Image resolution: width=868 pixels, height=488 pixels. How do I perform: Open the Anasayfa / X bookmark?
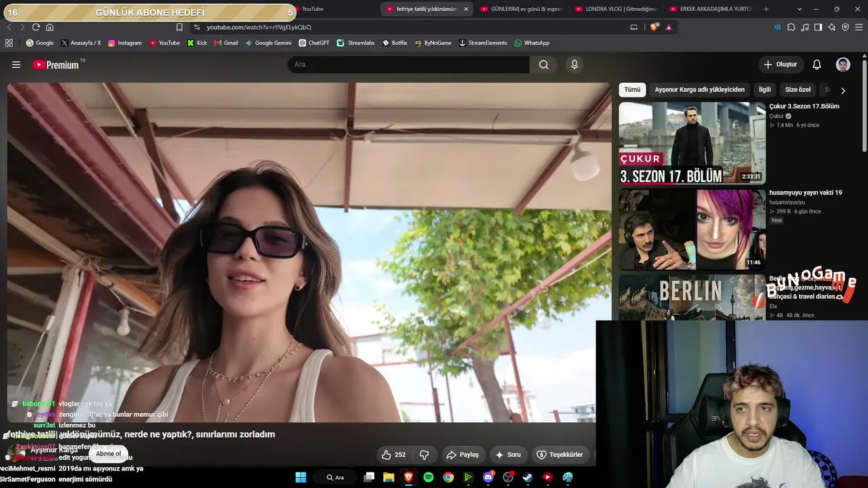click(81, 43)
